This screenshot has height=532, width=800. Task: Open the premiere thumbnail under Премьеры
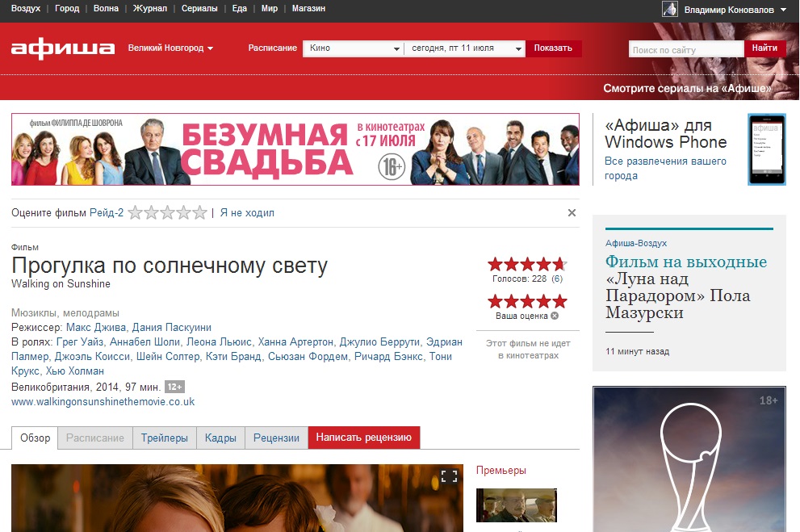click(517, 505)
